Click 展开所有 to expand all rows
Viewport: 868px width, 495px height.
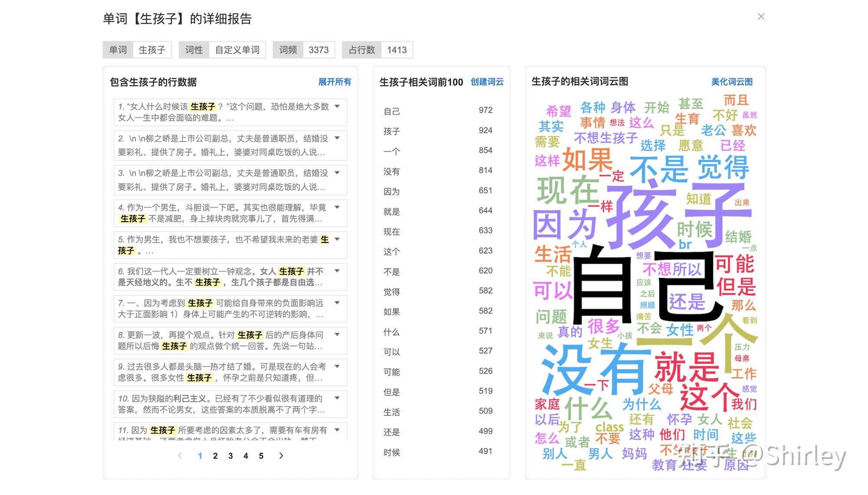pyautogui.click(x=335, y=82)
